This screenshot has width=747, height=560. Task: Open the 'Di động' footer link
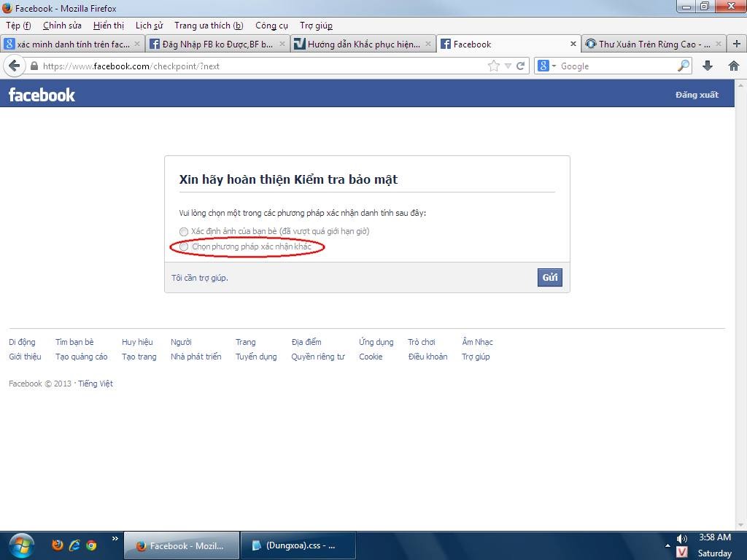click(22, 342)
